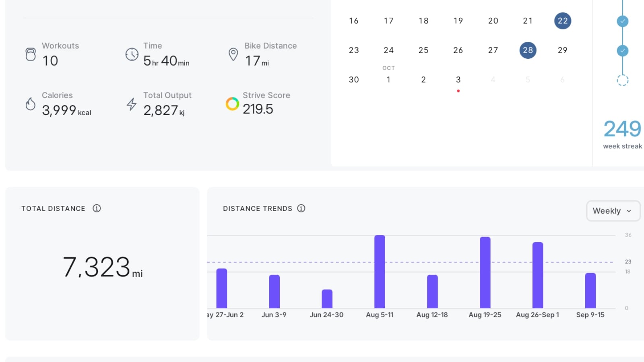644x362 pixels.
Task: Click the Bike Distance location pin icon
Action: [x=233, y=54]
